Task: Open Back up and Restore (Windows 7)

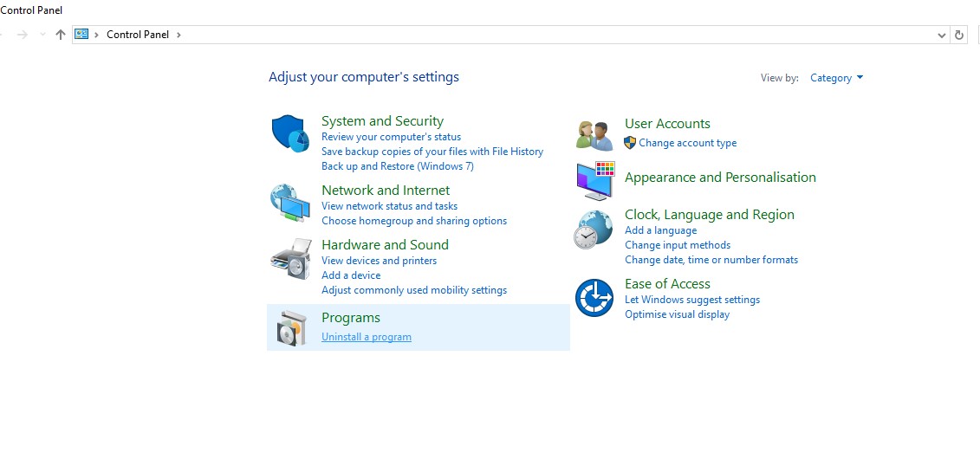Action: [x=398, y=166]
